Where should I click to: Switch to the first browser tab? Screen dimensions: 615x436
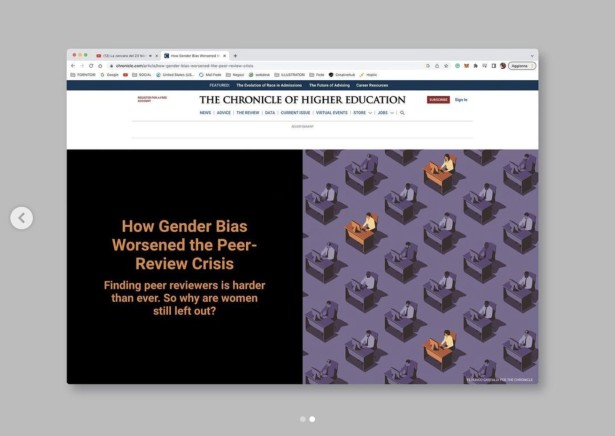[x=125, y=55]
